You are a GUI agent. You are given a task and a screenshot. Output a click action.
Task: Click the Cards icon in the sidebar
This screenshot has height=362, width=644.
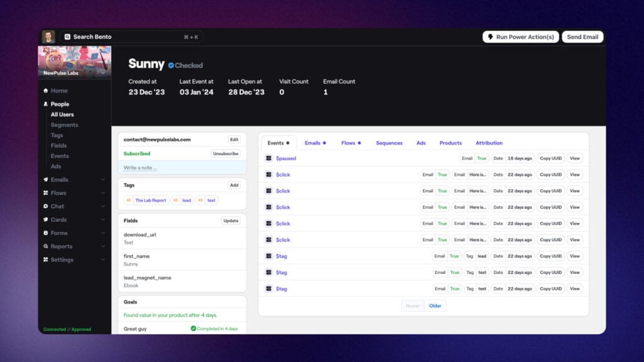coord(45,220)
